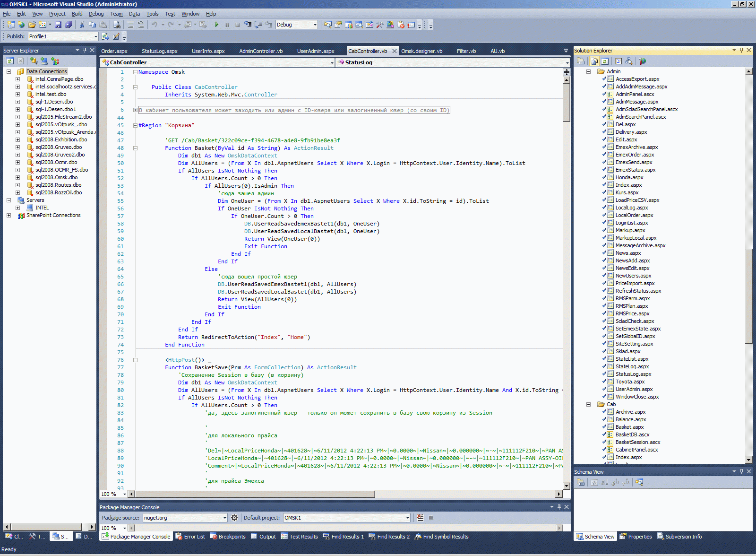Open the Package source nuget.org dropdown

pos(224,518)
